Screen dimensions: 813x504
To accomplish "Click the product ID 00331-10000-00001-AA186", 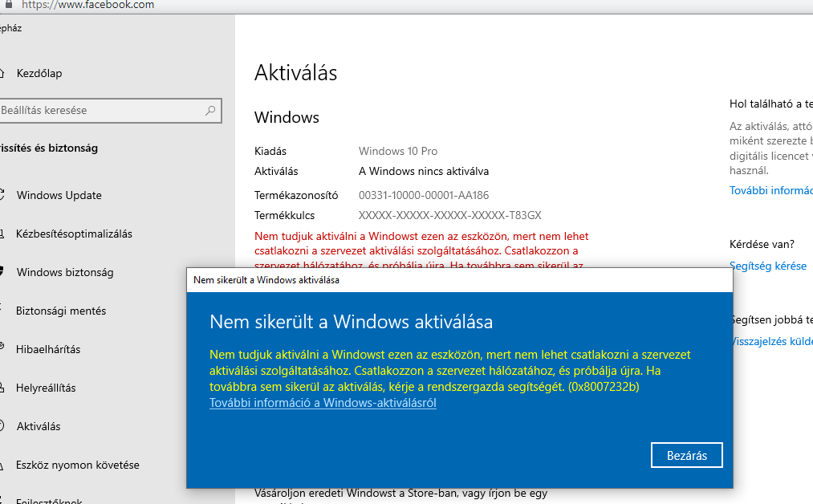I will (424, 196).
